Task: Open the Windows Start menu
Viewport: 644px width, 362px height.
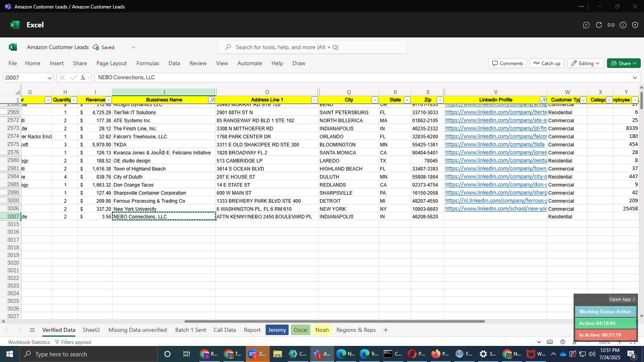Action: click(x=10, y=354)
